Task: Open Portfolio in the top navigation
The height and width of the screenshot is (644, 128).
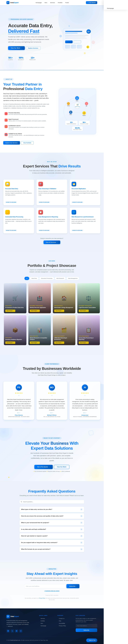Action: (x=60, y=3)
